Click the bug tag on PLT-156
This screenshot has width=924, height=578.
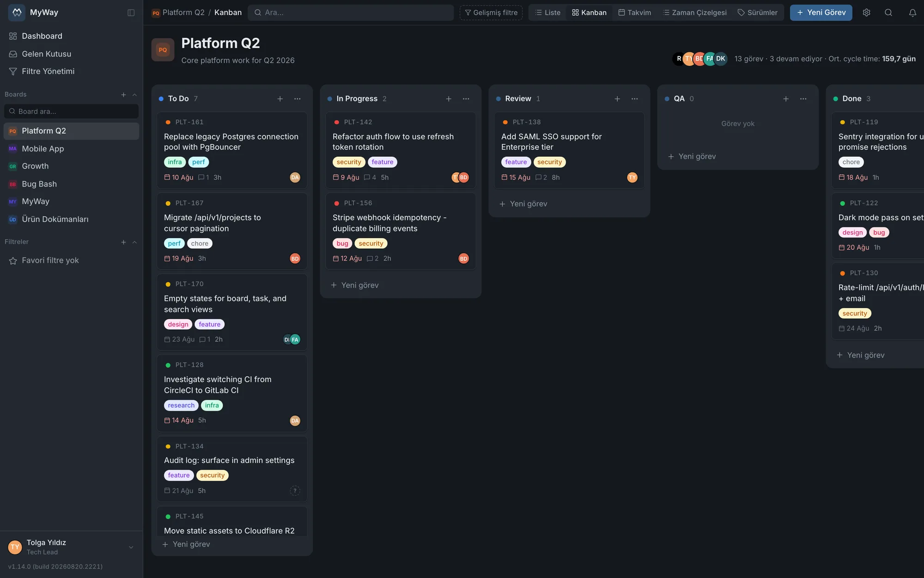point(342,244)
